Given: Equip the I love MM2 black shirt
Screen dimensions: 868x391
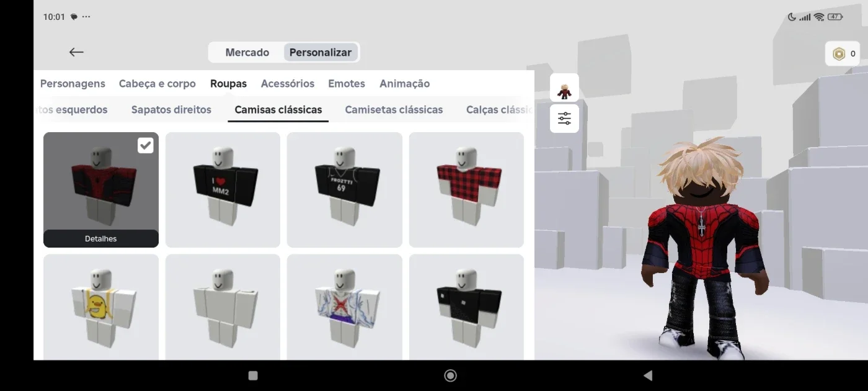Looking at the screenshot, I should 223,190.
